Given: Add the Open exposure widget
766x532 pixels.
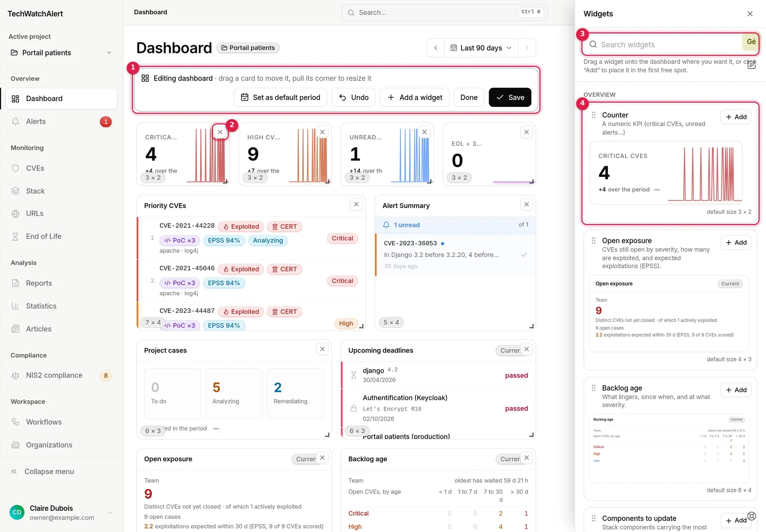Looking at the screenshot, I should point(736,243).
